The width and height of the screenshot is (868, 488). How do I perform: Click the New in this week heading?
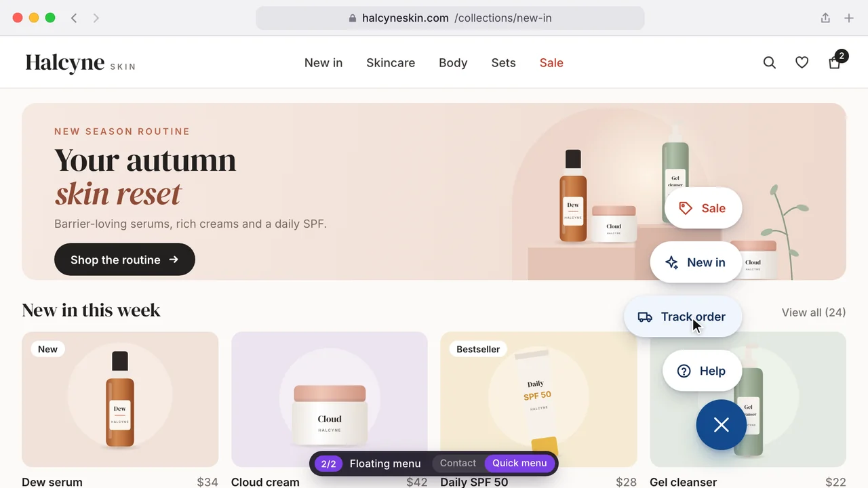coord(91,310)
